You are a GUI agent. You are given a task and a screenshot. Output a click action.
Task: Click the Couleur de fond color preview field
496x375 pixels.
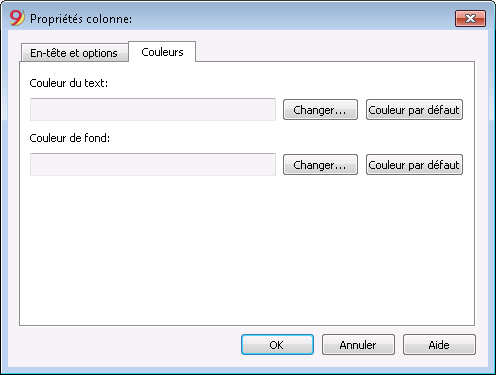153,164
